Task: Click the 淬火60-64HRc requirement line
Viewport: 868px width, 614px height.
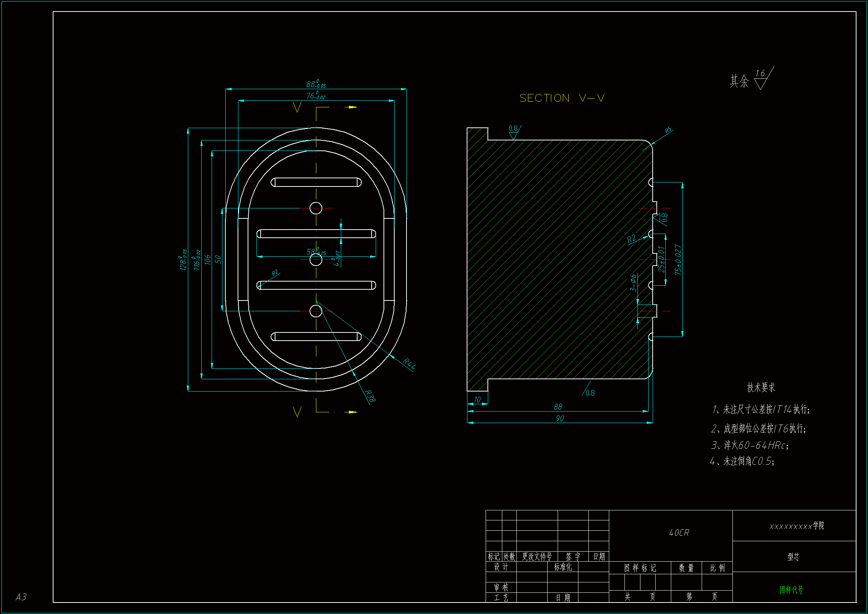Action: (x=750, y=445)
